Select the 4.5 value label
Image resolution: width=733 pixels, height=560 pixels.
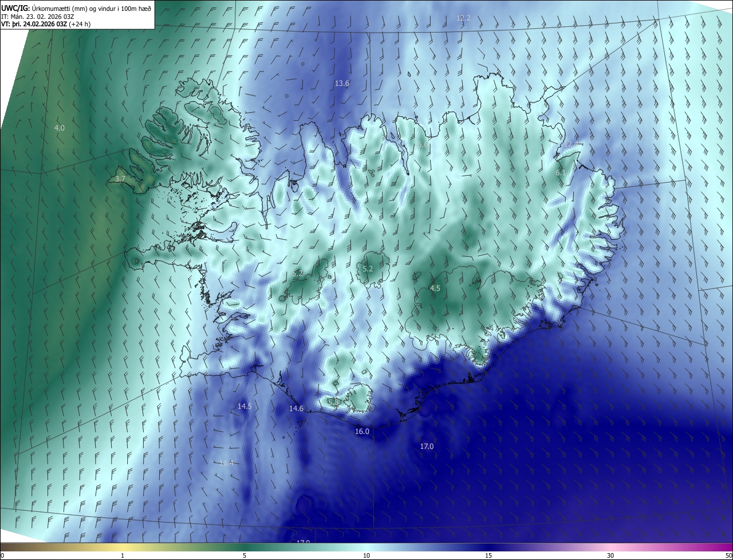[x=435, y=289]
